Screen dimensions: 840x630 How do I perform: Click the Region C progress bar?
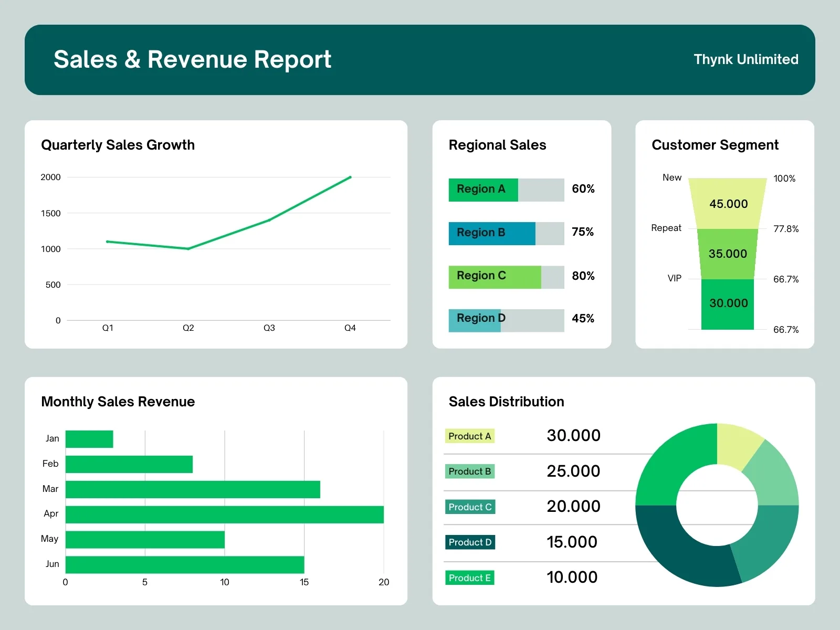(x=506, y=277)
